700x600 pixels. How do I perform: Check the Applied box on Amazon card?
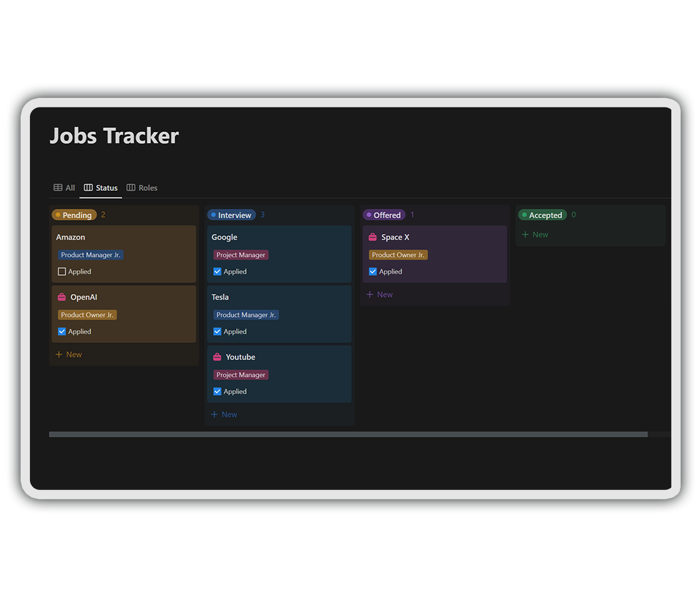(61, 271)
